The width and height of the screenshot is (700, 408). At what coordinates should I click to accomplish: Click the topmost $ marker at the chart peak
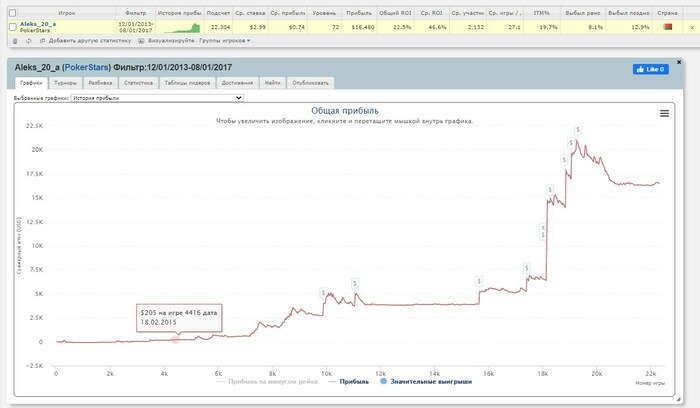pyautogui.click(x=578, y=130)
